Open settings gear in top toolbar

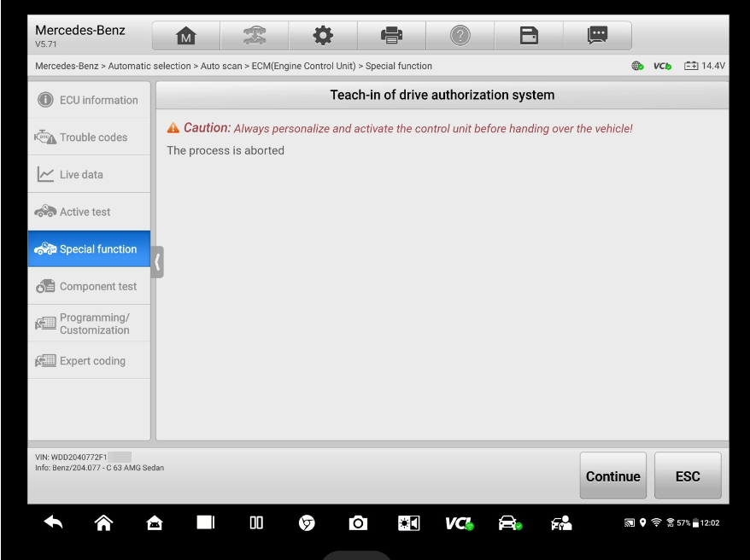coord(323,36)
